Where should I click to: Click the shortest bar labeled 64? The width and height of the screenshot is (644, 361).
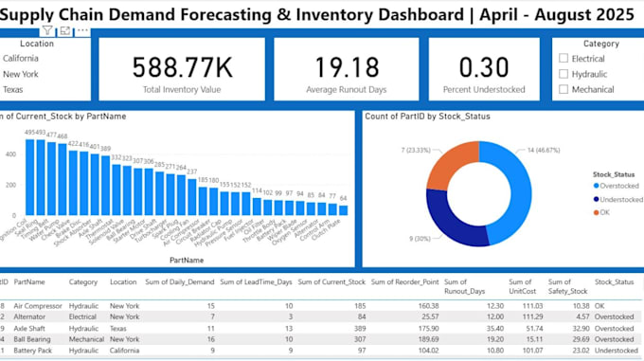pos(344,210)
